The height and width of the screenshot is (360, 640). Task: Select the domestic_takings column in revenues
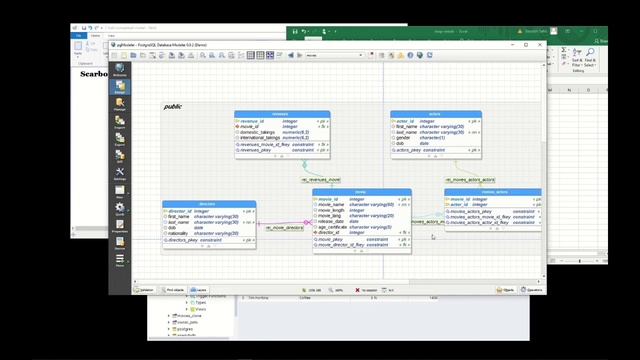click(x=282, y=132)
